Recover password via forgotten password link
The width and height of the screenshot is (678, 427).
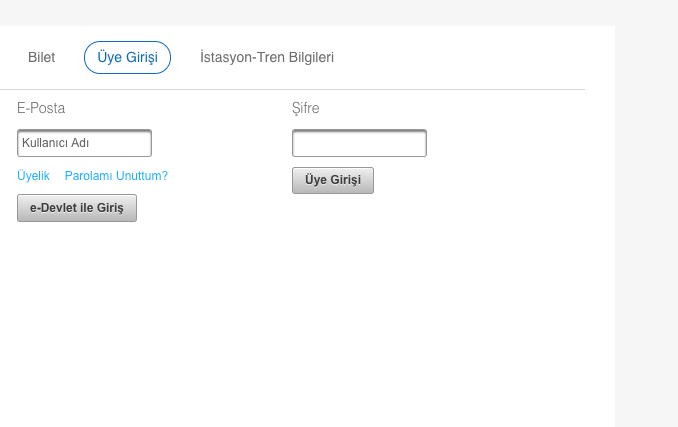(x=116, y=176)
